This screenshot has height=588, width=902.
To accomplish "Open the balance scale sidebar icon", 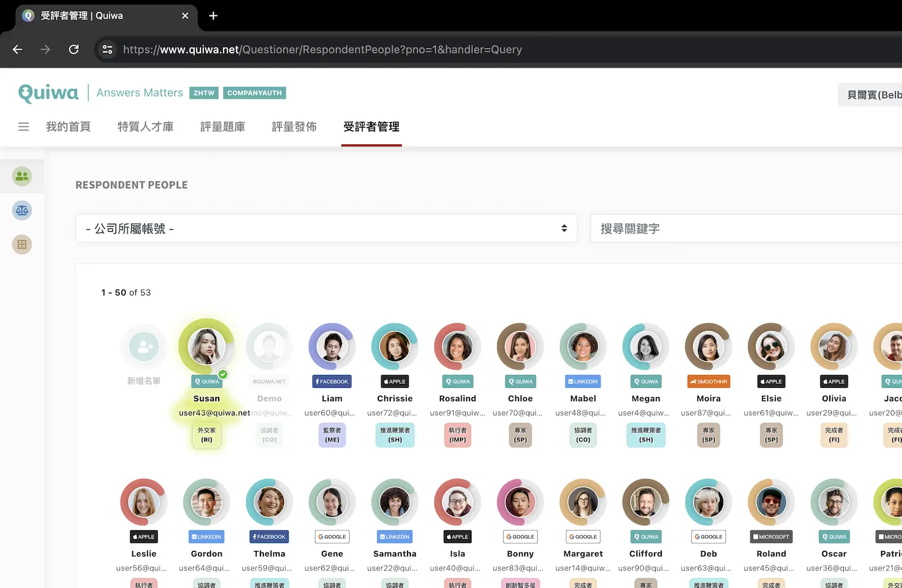I will (x=22, y=211).
